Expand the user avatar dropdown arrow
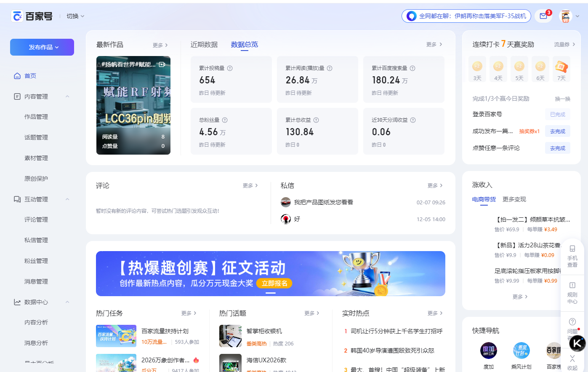The image size is (588, 372). tap(577, 16)
